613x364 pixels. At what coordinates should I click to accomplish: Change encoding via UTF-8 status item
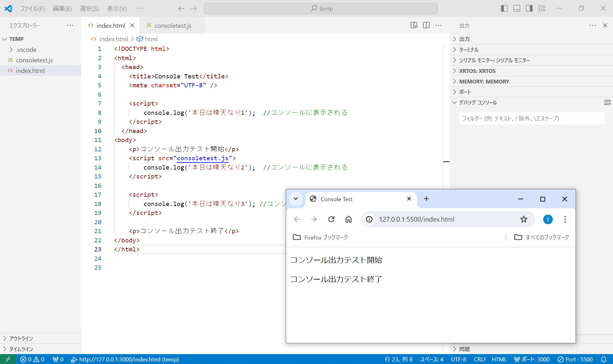(x=458, y=359)
